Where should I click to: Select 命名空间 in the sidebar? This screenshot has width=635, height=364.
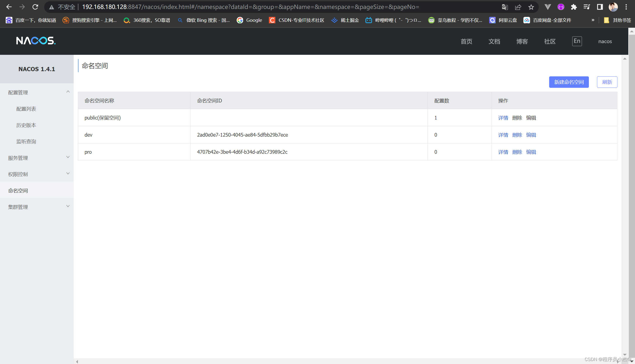point(37,191)
